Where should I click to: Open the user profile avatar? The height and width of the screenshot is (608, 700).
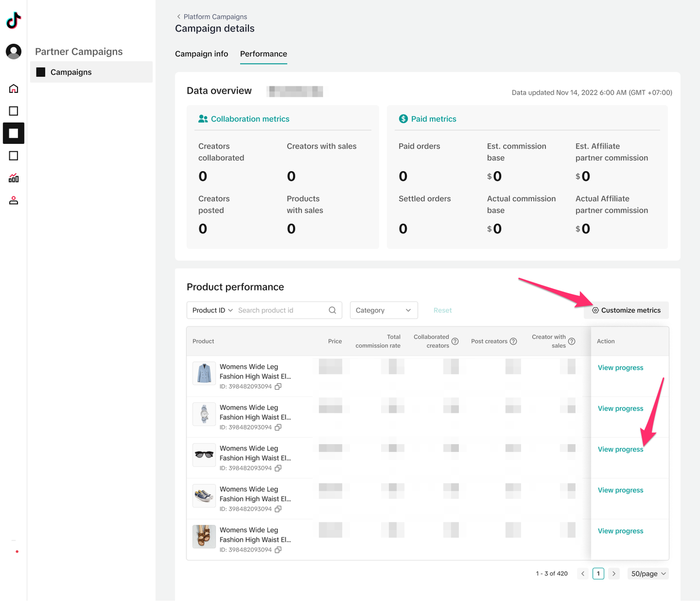14,51
